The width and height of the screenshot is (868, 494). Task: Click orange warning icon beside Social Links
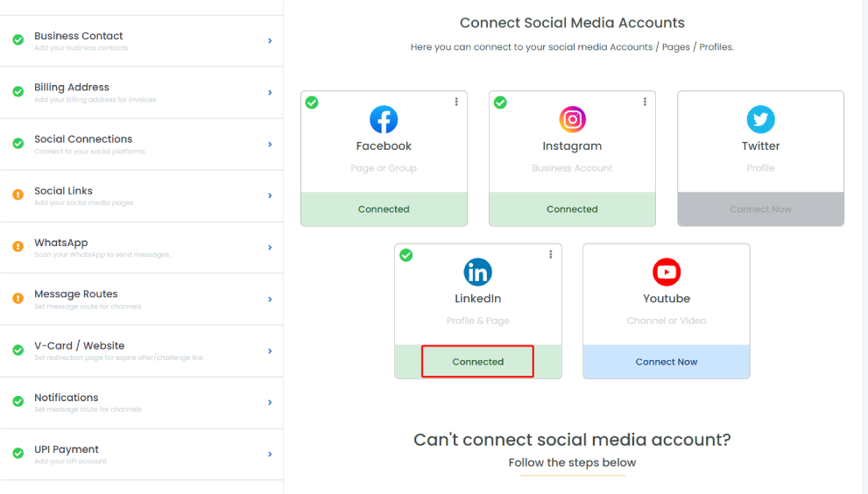click(x=18, y=195)
